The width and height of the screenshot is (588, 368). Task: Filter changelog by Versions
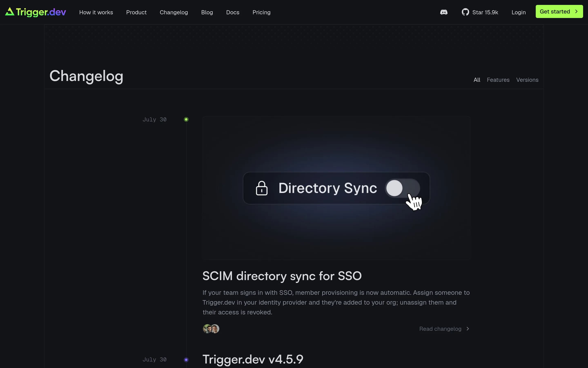coord(527,80)
